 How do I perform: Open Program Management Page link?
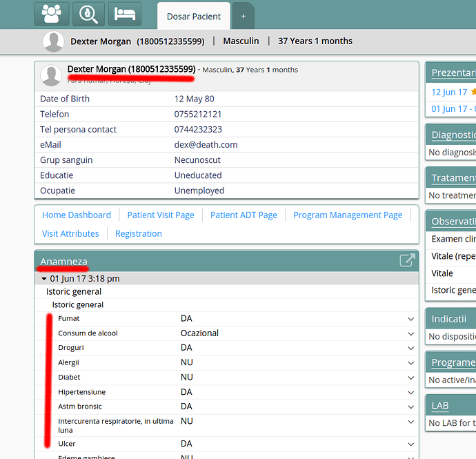[348, 215]
